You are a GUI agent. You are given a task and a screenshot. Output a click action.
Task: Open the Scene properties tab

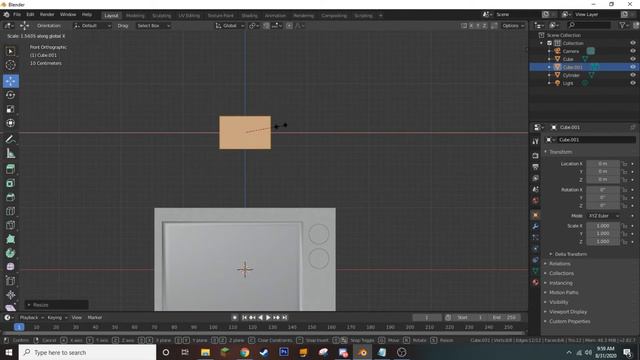coord(536,189)
